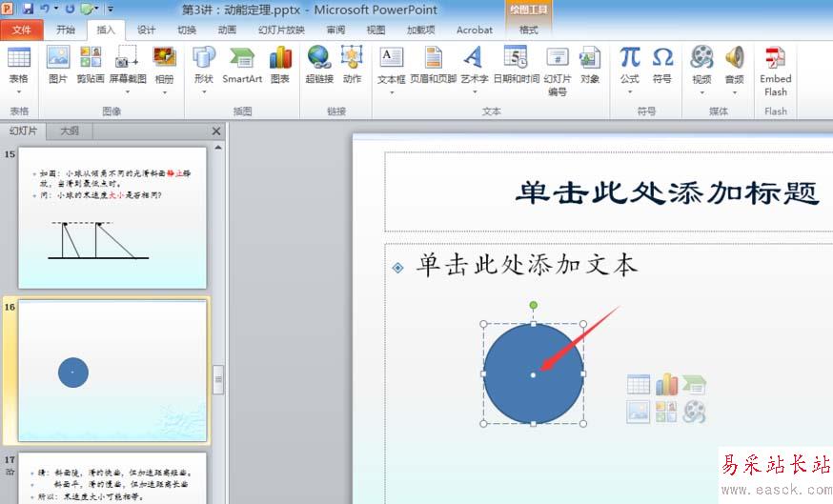
Task: Click placeholder's insert SmartArt icon
Action: (x=694, y=384)
